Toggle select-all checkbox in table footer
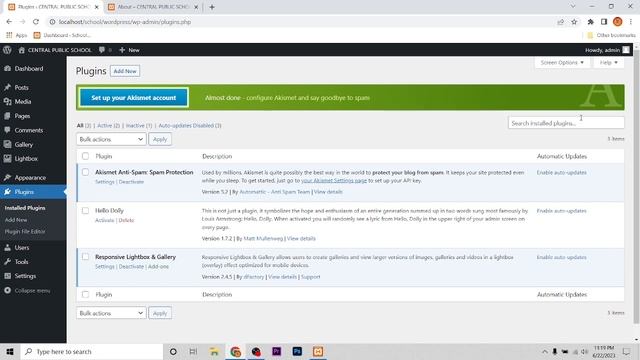 pos(85,294)
